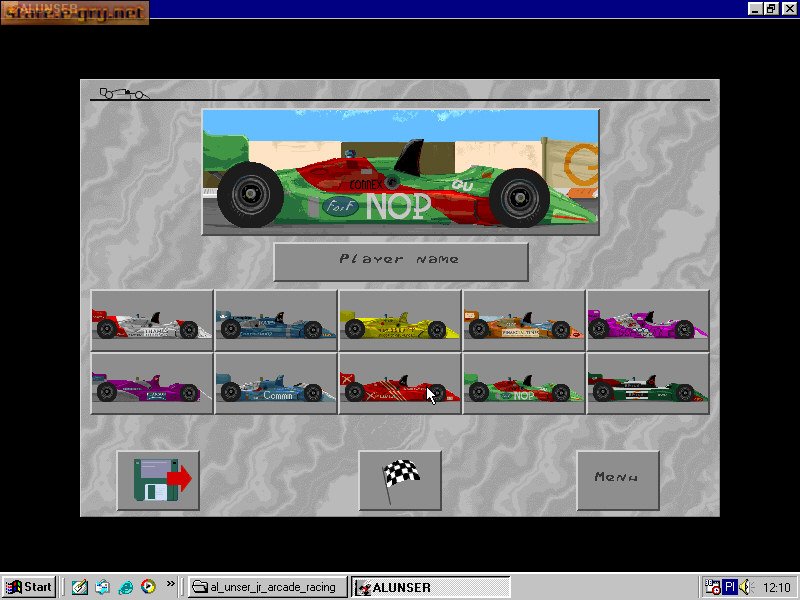
Task: Click the large NOP car preview image
Action: [401, 172]
